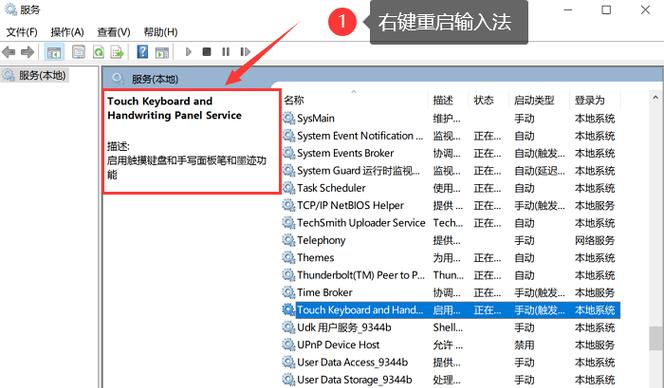Open the 帮助(H) menu

(x=160, y=32)
